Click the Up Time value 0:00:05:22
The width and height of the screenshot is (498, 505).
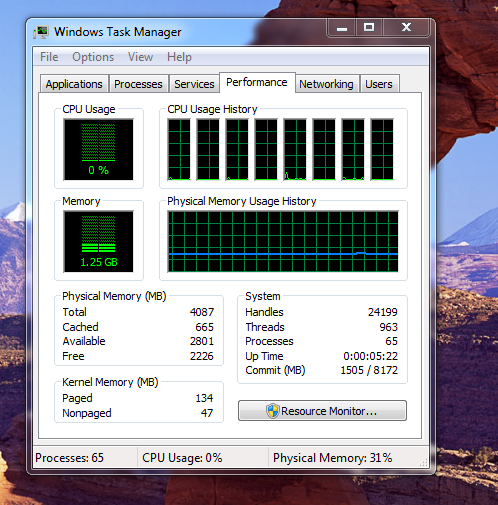371,356
